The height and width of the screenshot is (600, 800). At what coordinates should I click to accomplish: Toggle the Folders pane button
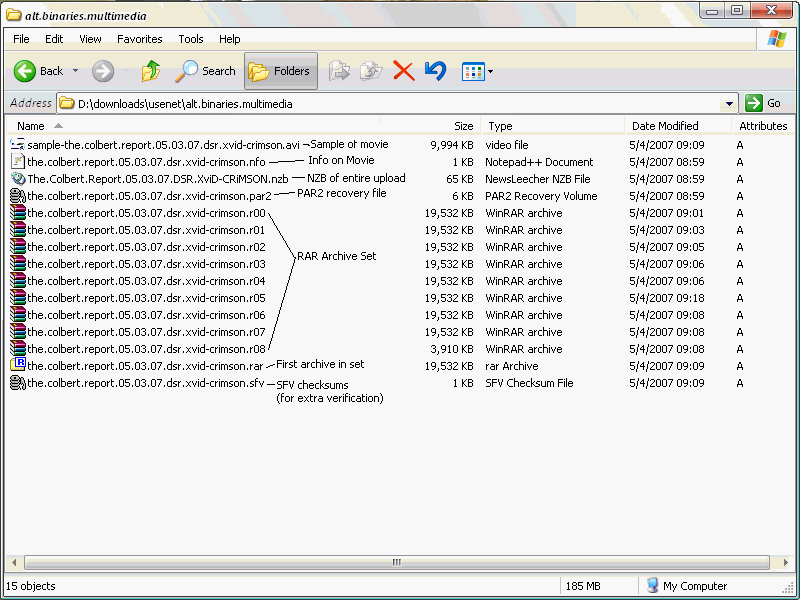281,71
